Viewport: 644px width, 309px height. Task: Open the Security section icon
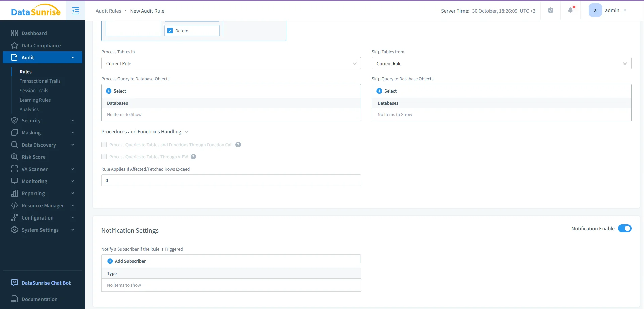tap(14, 120)
